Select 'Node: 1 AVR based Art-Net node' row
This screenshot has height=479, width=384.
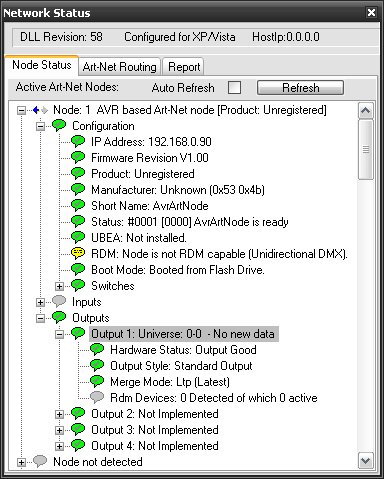pos(190,110)
